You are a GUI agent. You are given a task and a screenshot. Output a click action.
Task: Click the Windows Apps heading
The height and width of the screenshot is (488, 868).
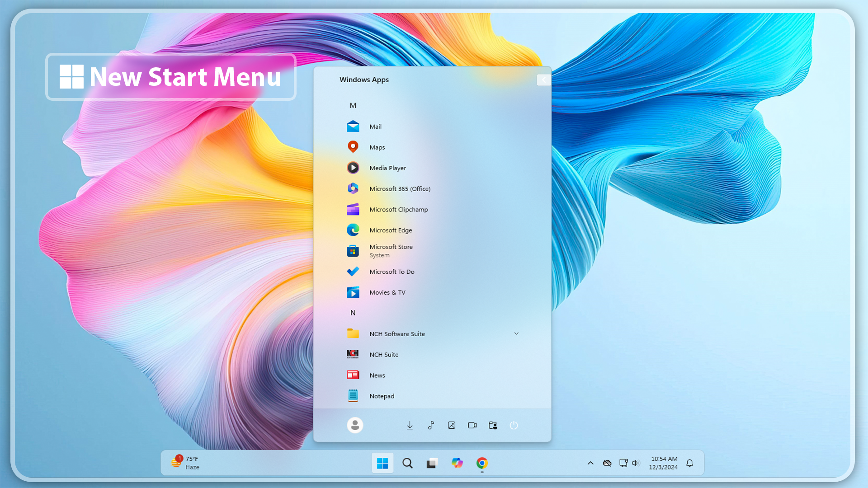364,80
